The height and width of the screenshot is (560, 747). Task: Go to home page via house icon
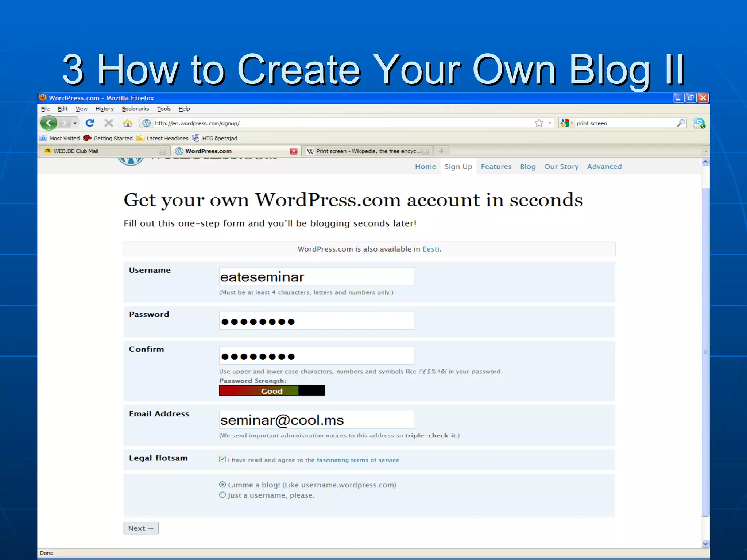(x=127, y=123)
